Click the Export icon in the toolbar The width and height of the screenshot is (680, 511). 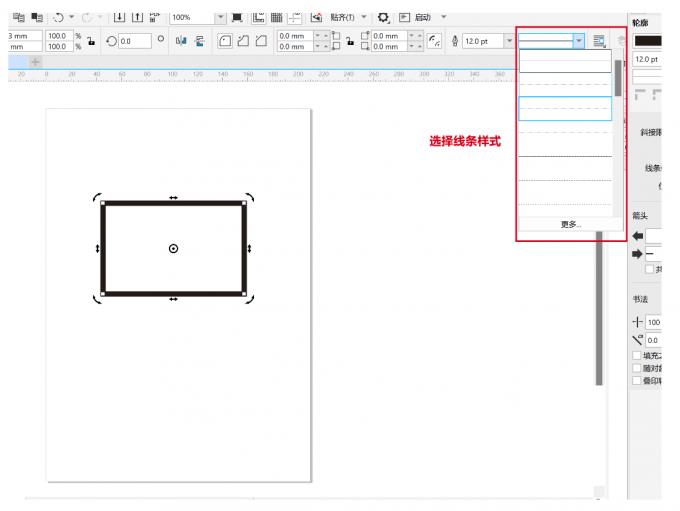pyautogui.click(x=138, y=17)
